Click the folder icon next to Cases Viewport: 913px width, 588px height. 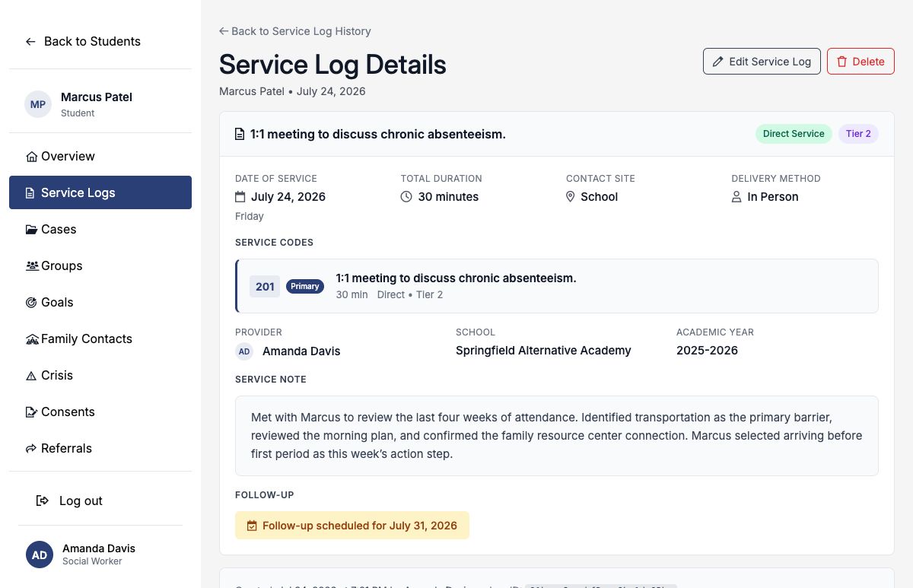click(31, 230)
